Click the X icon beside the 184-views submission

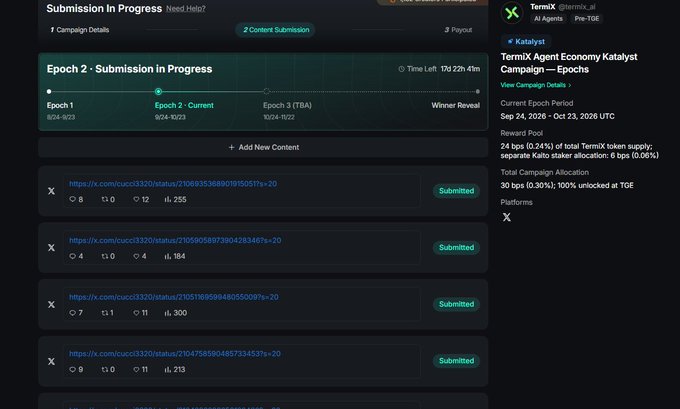51,248
